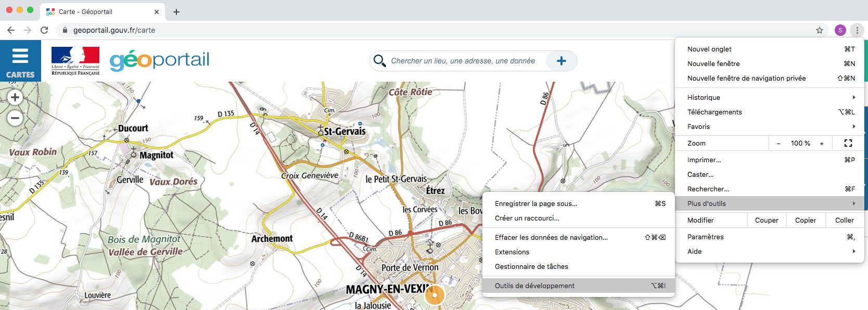Click the 100 % zoom level value
This screenshot has width=868, height=310.
coord(800,144)
